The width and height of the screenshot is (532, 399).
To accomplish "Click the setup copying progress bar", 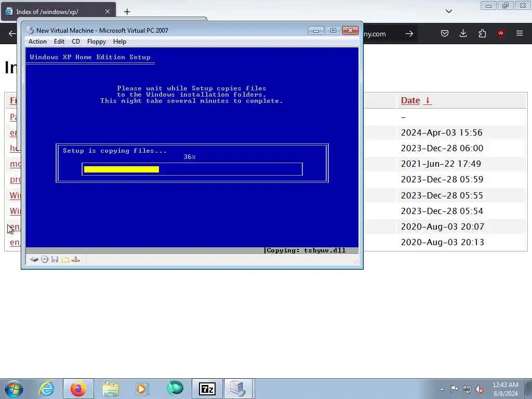I will click(x=192, y=169).
